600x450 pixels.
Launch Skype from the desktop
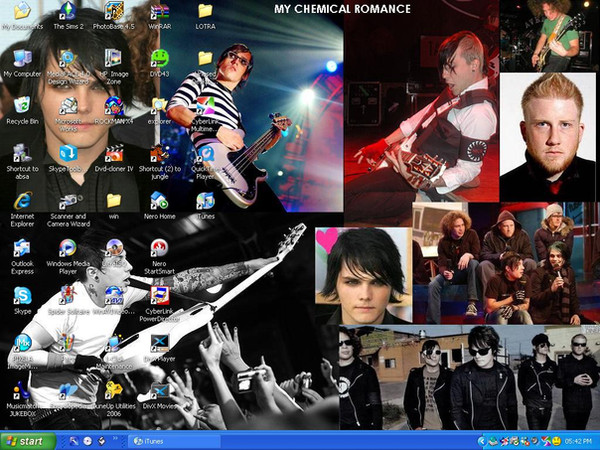point(22,295)
